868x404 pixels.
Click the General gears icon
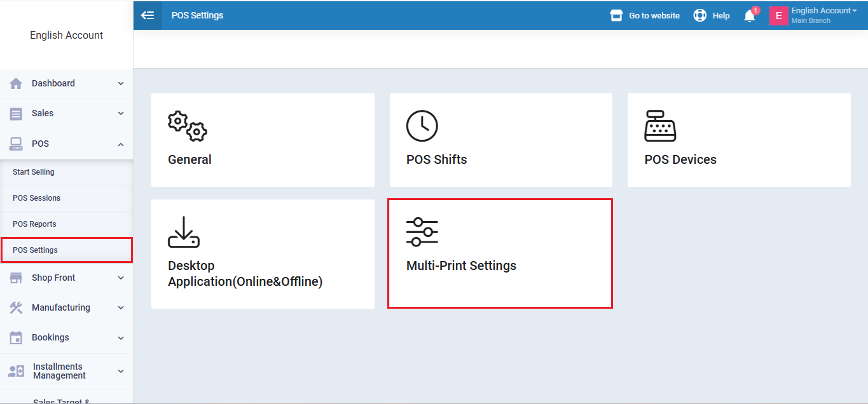point(187,126)
